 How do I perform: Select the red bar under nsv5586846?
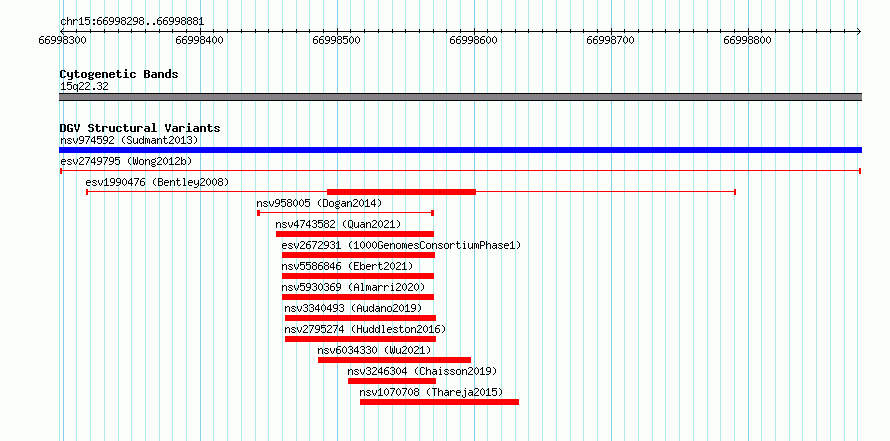(358, 276)
